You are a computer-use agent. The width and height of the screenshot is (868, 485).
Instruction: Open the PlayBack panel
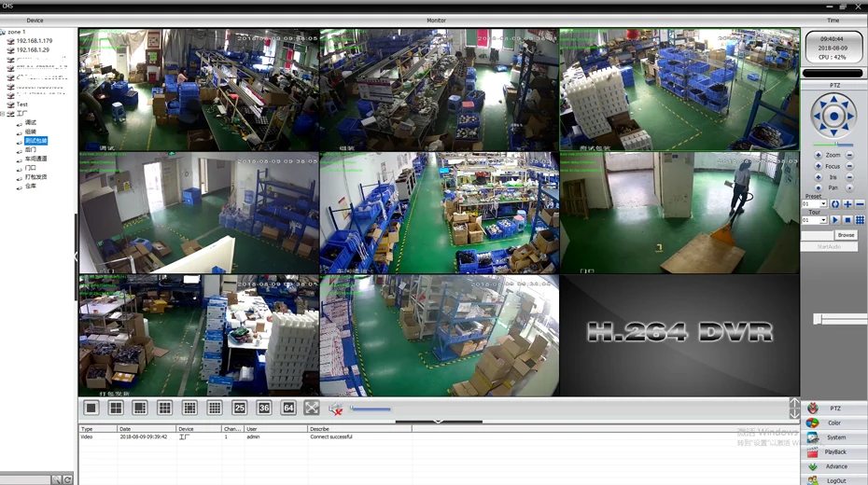click(x=834, y=451)
